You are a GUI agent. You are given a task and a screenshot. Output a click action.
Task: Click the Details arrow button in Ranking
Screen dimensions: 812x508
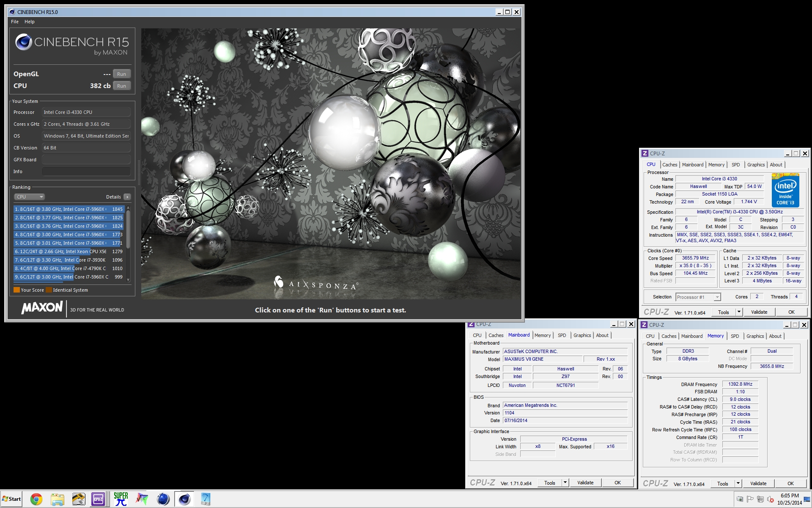[x=127, y=197]
